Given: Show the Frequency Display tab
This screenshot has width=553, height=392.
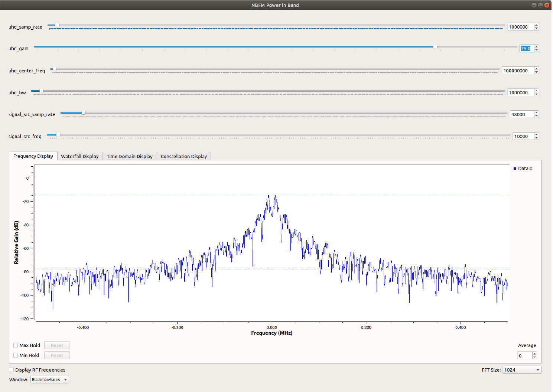Looking at the screenshot, I should 33,156.
